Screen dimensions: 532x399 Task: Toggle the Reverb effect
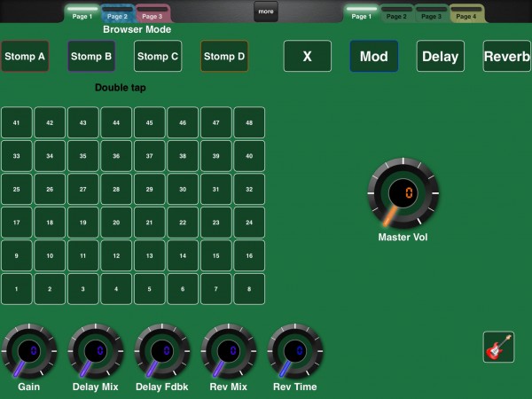(507, 56)
